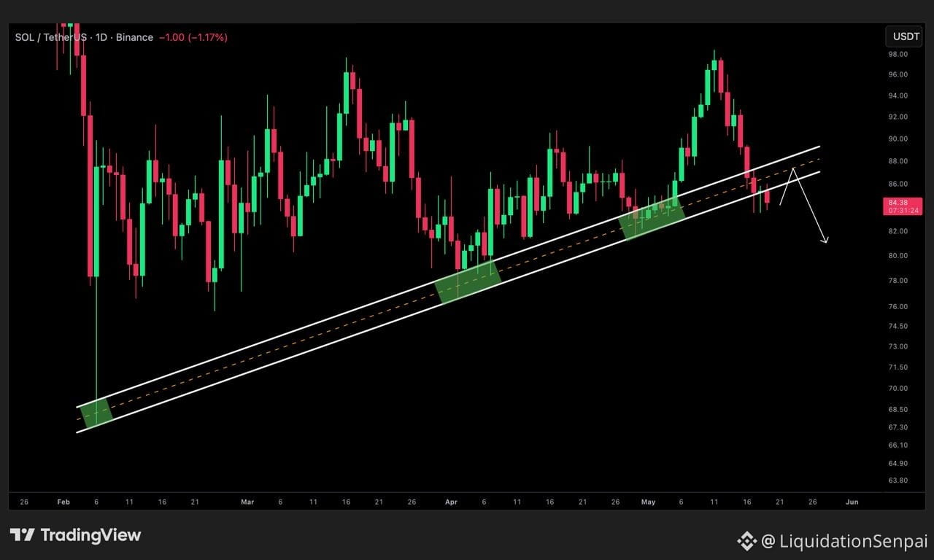This screenshot has width=934, height=560.
Task: Click the 88.00 price axis label
Action: [898, 161]
